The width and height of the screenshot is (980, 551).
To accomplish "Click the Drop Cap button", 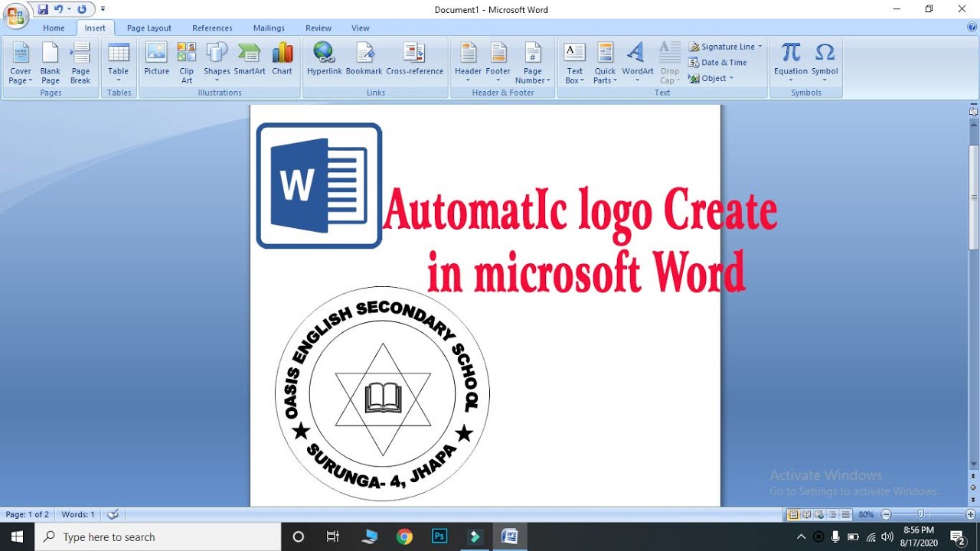I will (x=670, y=63).
